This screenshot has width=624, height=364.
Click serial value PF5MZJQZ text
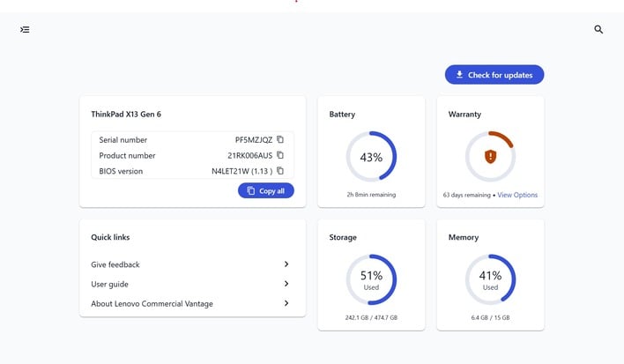coord(254,140)
